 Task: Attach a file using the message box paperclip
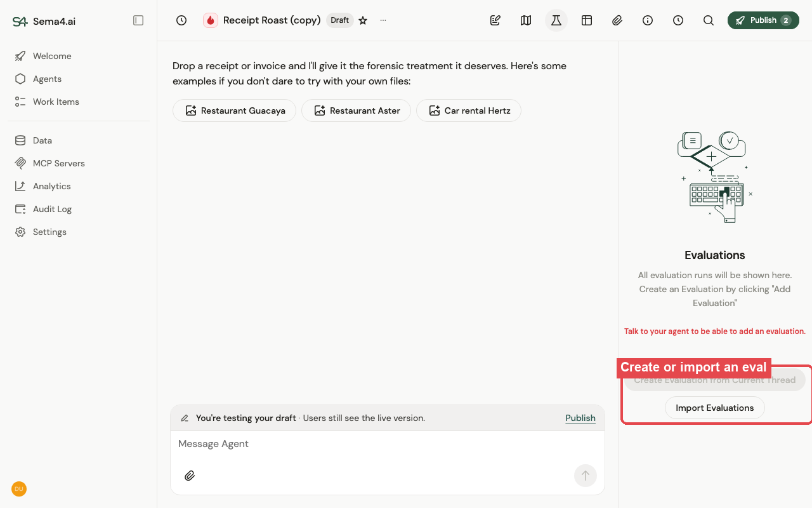coord(190,476)
